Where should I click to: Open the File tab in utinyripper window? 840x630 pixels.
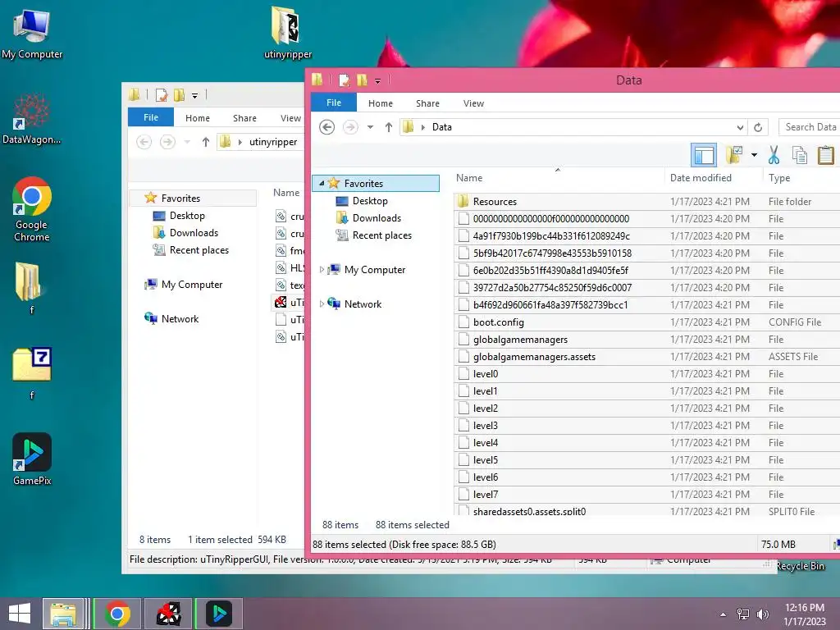pos(151,117)
